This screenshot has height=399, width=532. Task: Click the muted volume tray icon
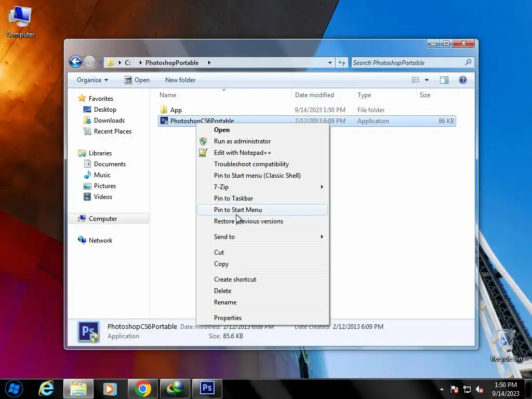tap(480, 389)
